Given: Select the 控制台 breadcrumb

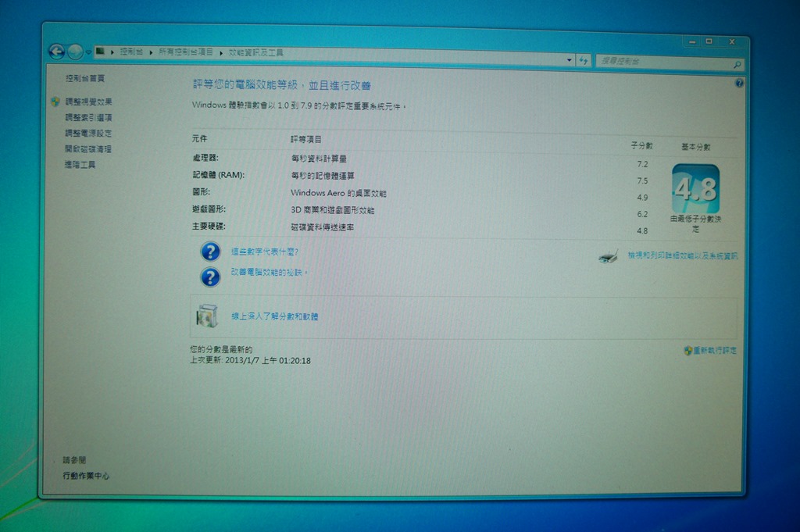Looking at the screenshot, I should (x=131, y=52).
